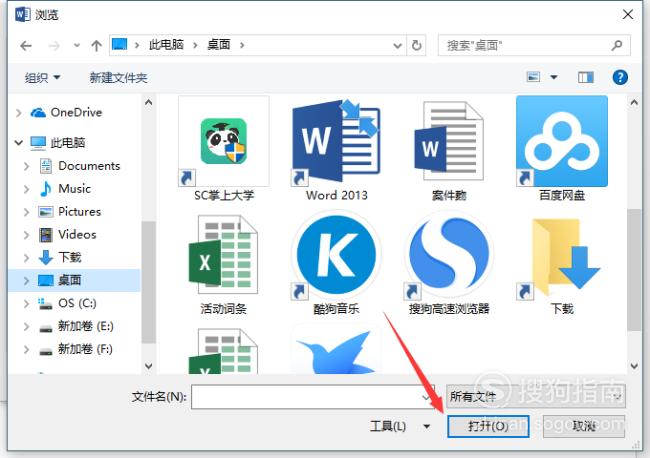The image size is (650, 458).
Task: Change the view layout icon
Action: pyautogui.click(x=533, y=77)
